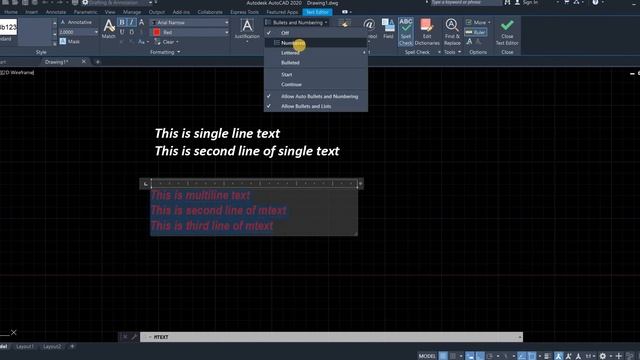Open the More options dropdown
The width and height of the screenshot is (640, 360).
pyautogui.click(x=478, y=22)
